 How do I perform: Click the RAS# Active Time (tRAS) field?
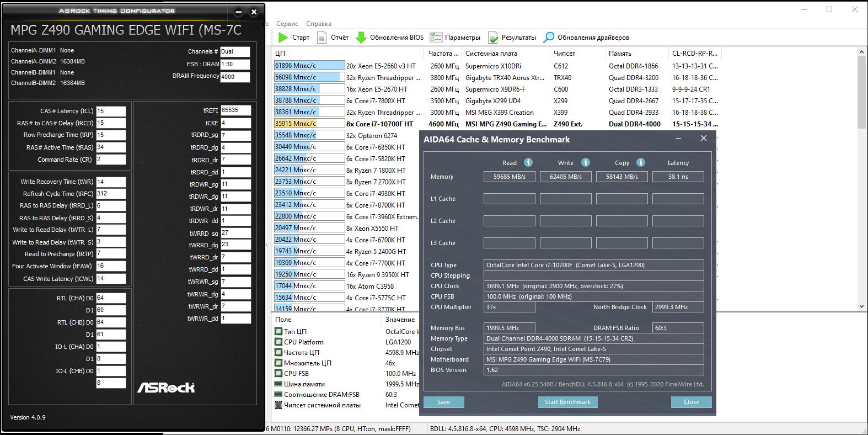coord(111,147)
